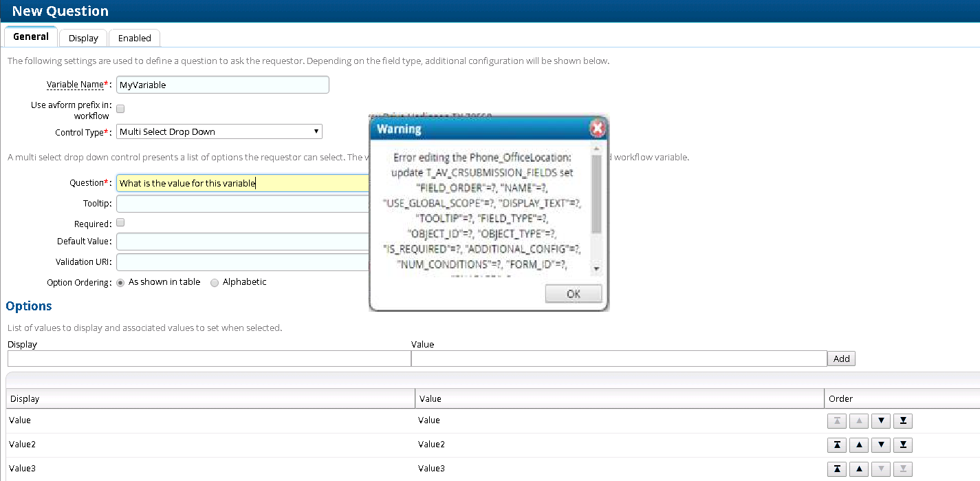This screenshot has width=980, height=481.
Task: Move Value2 option up one position
Action: (x=859, y=445)
